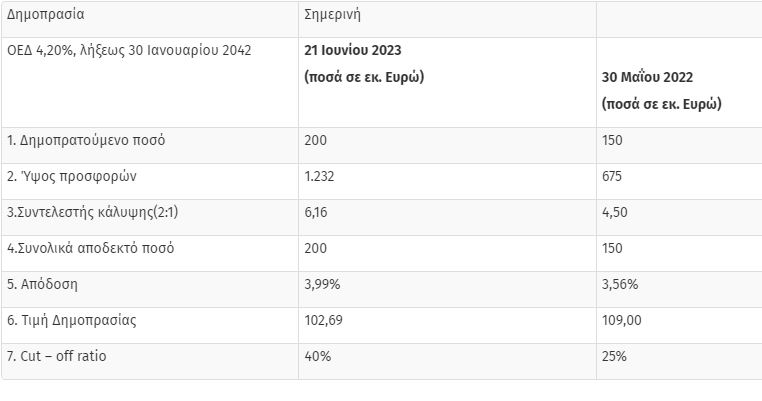Viewport: 762px width, 401px height.
Task: Click the Ύψος προσφορών row label
Action: (x=71, y=176)
